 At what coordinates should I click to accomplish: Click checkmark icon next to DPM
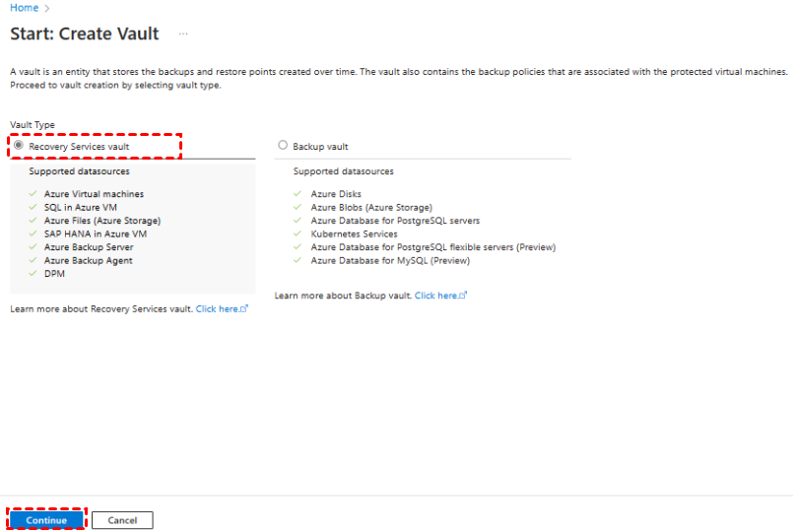33,274
